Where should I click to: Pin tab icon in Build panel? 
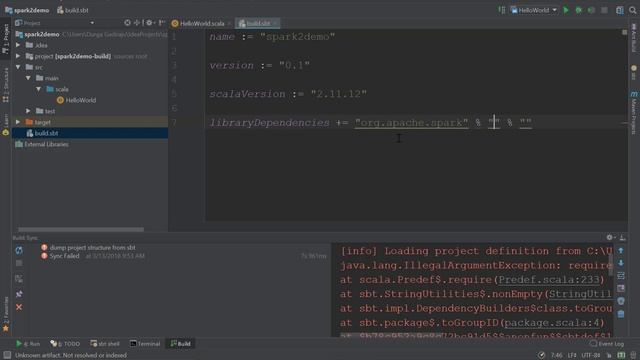19,294
